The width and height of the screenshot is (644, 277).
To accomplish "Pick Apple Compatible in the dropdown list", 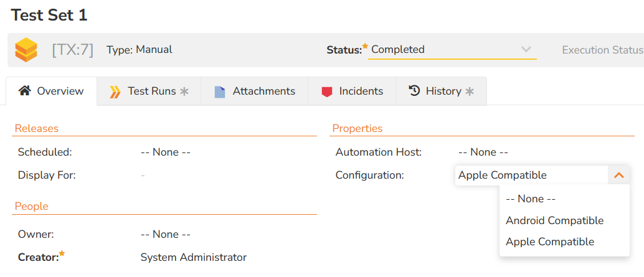I will (x=549, y=242).
